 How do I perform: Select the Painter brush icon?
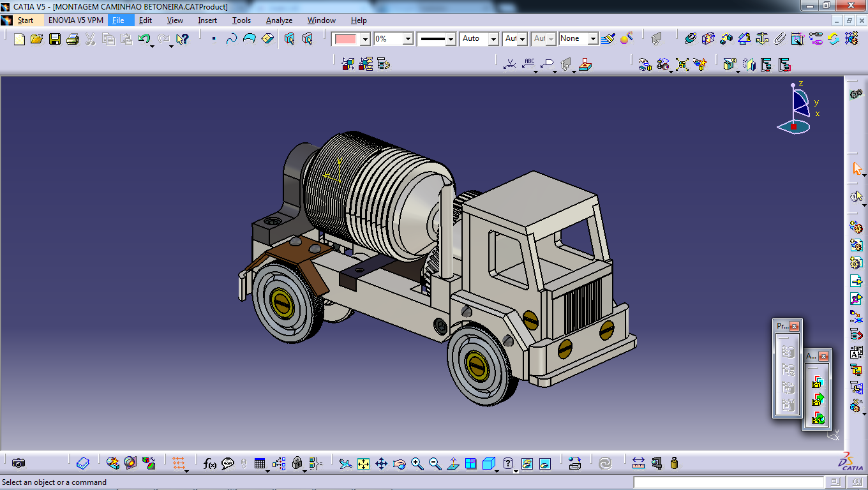point(608,39)
